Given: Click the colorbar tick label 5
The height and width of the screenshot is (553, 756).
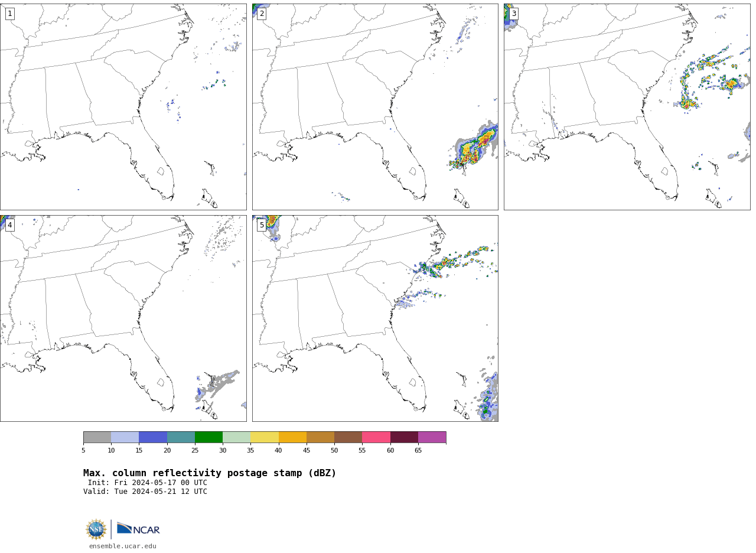Looking at the screenshot, I should pyautogui.click(x=83, y=451).
